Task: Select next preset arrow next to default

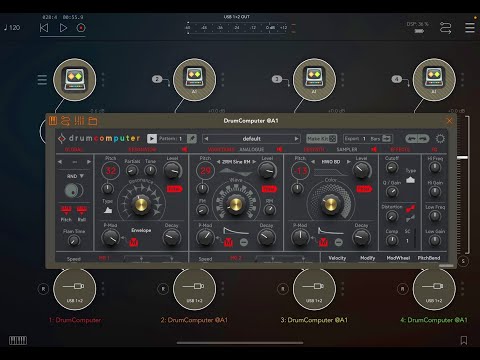Action: pos(296,139)
